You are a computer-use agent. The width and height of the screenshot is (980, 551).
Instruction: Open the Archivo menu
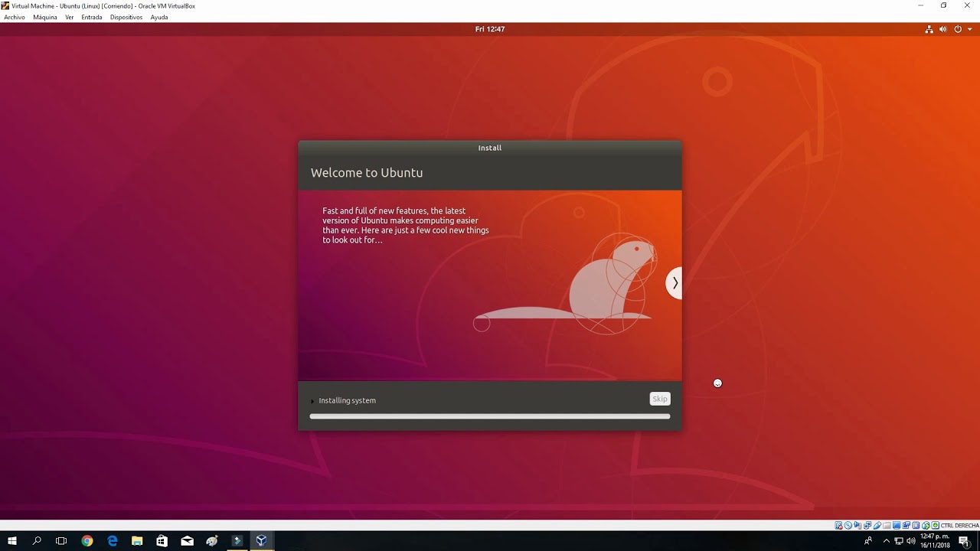15,17
